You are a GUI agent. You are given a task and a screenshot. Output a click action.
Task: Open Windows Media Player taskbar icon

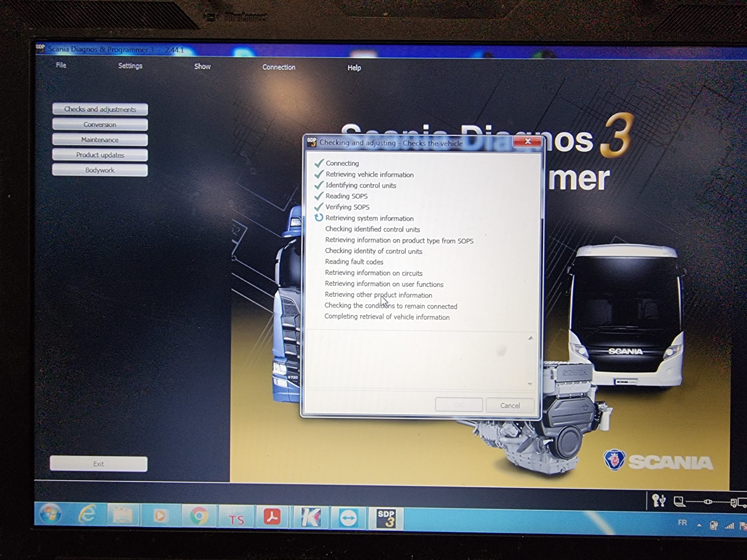tap(160, 516)
